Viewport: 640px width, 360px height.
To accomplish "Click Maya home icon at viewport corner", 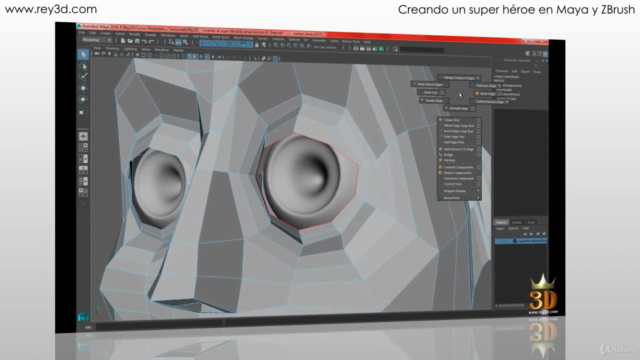I will (83, 316).
